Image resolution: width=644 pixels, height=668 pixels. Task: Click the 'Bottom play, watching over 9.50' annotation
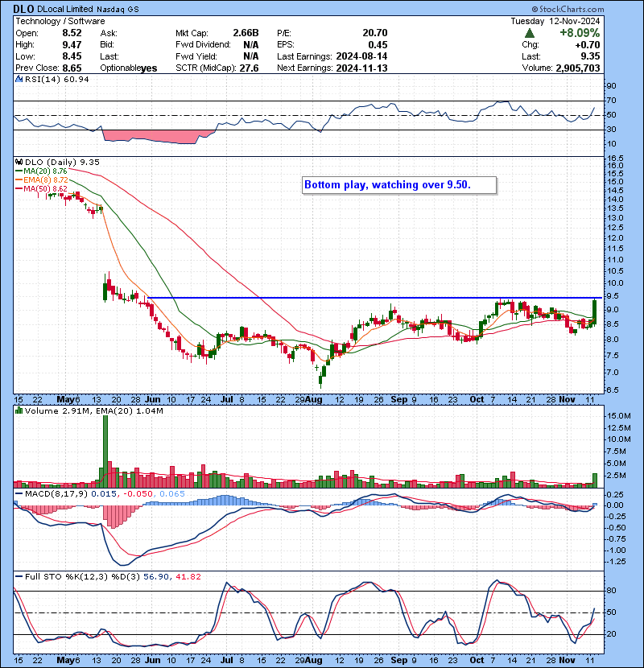click(399, 185)
